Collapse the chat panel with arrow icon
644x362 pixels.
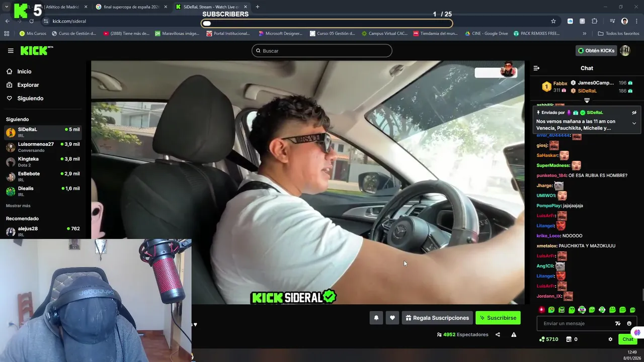pos(536,68)
